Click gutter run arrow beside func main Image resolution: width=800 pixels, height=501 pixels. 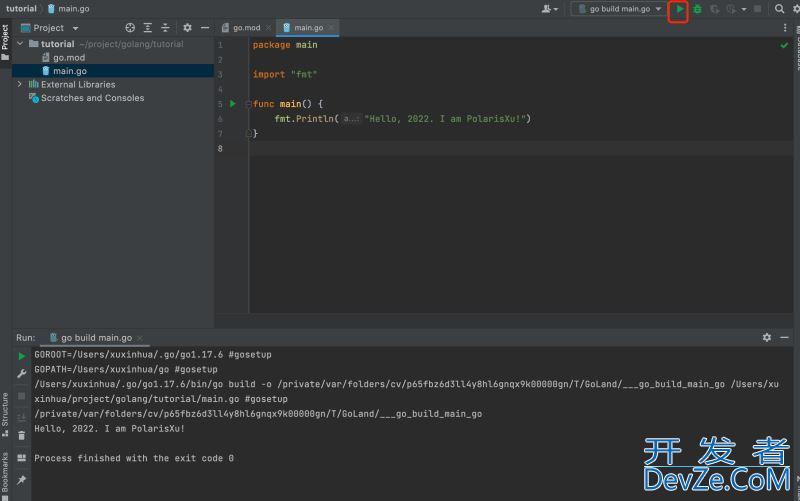click(233, 104)
